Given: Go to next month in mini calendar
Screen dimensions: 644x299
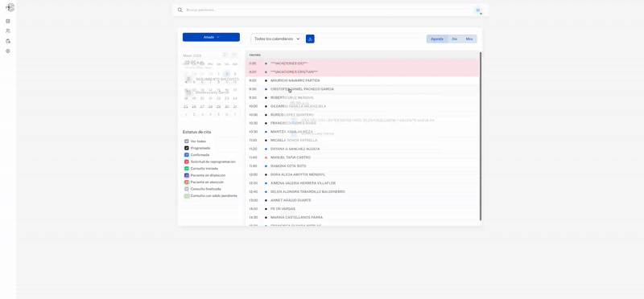Looking at the screenshot, I should click(x=233, y=55).
